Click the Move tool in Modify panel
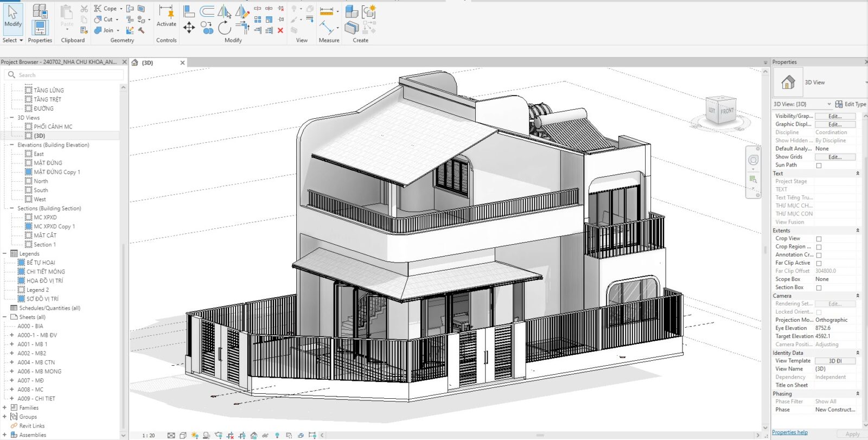Viewport: 868px width, 440px height. pos(189,28)
